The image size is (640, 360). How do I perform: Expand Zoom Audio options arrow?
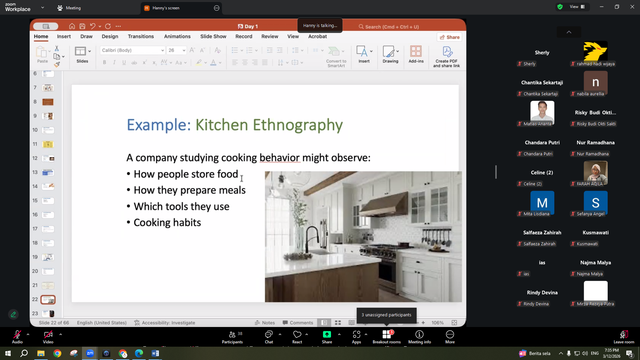(28, 334)
